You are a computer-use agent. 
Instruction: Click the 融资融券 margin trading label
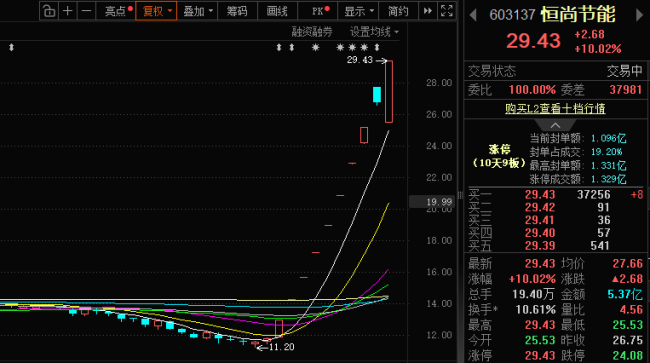pyautogui.click(x=312, y=32)
